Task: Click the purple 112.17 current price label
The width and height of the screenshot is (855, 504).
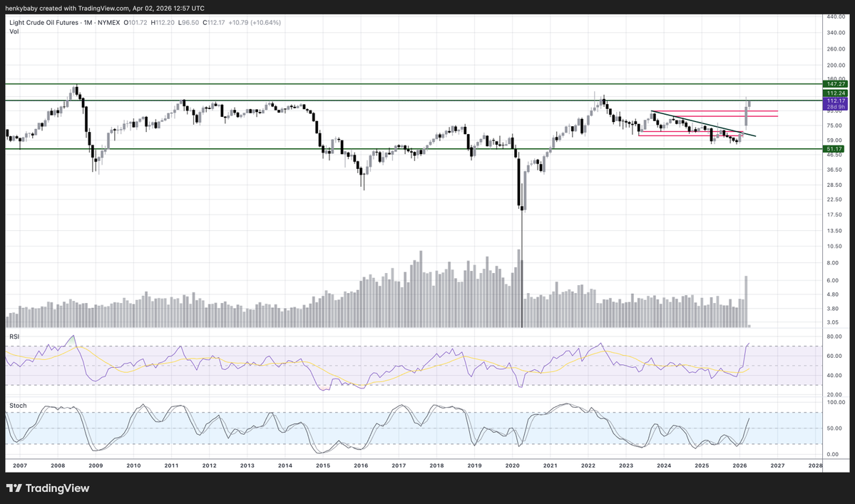Action: (x=835, y=101)
